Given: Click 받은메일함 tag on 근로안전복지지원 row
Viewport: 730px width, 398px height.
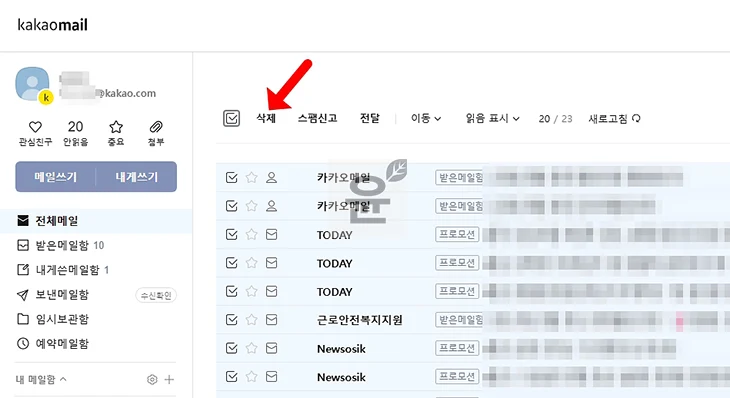Looking at the screenshot, I should coord(459,319).
